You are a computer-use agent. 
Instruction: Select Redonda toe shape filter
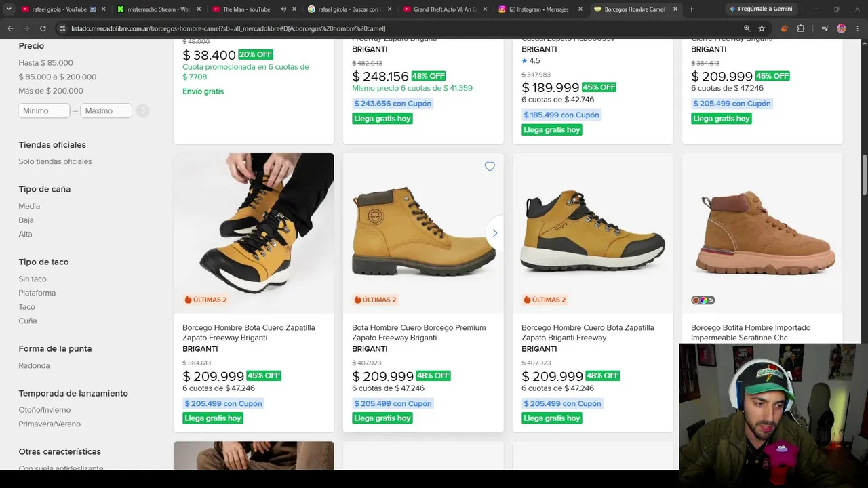(x=34, y=365)
